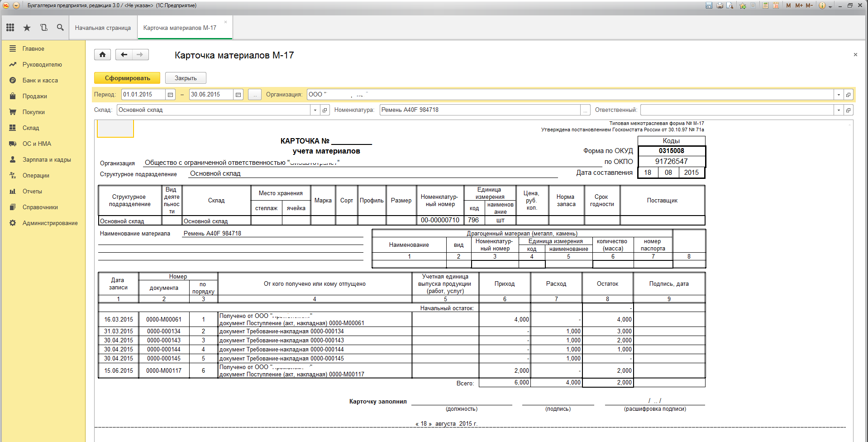Expand the Склад dropdown arrow
Image resolution: width=868 pixels, height=442 pixels.
[315, 110]
